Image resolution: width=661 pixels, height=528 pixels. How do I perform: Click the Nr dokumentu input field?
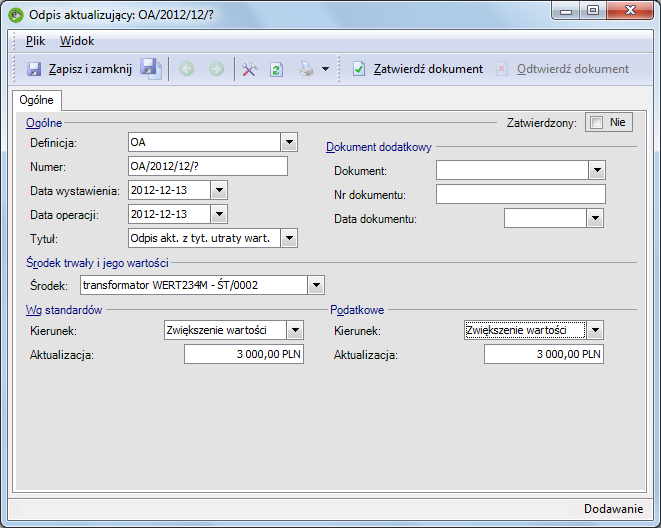pos(521,194)
